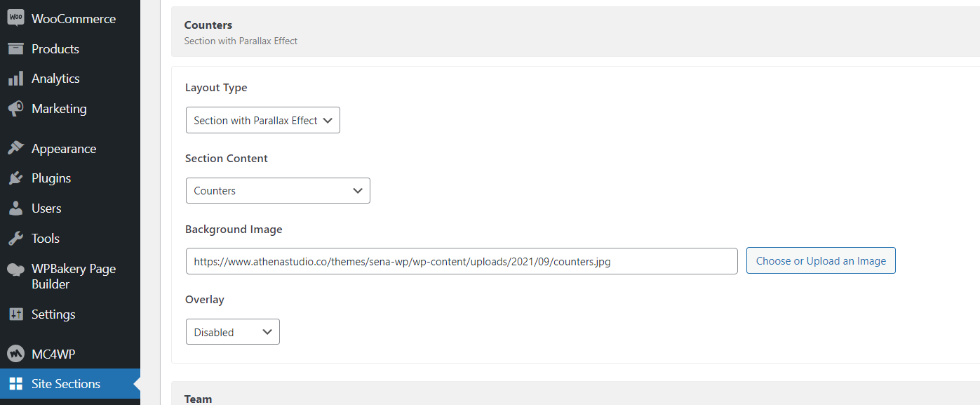This screenshot has width=980, height=405.
Task: Expand the Team section header
Action: [x=575, y=393]
